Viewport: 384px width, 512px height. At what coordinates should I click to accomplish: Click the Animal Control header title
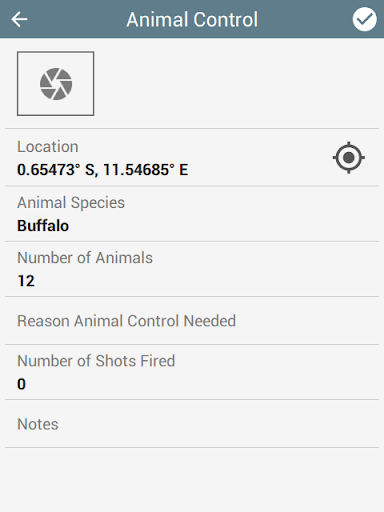click(192, 19)
